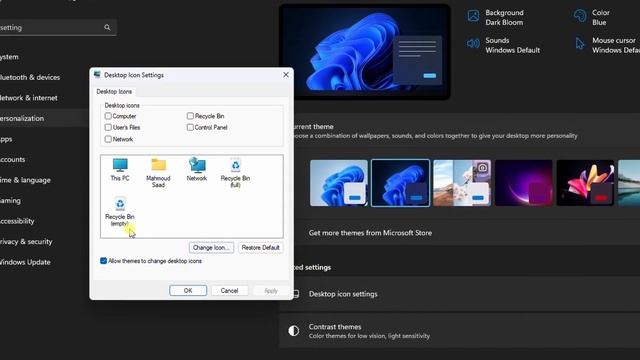
Task: Enable the Computer checkbox
Action: pyautogui.click(x=108, y=116)
